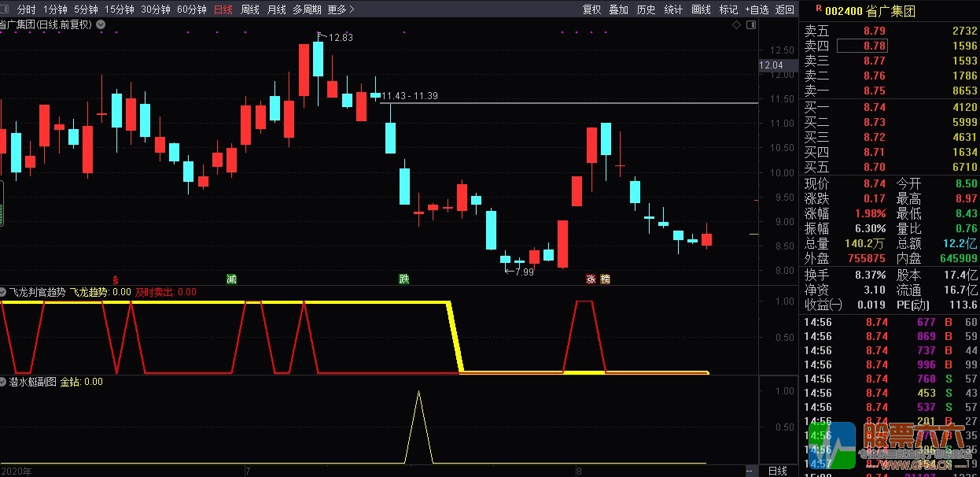Viewport: 980px width, 477px height.
Task: Click the 复权 button
Action: click(x=591, y=9)
